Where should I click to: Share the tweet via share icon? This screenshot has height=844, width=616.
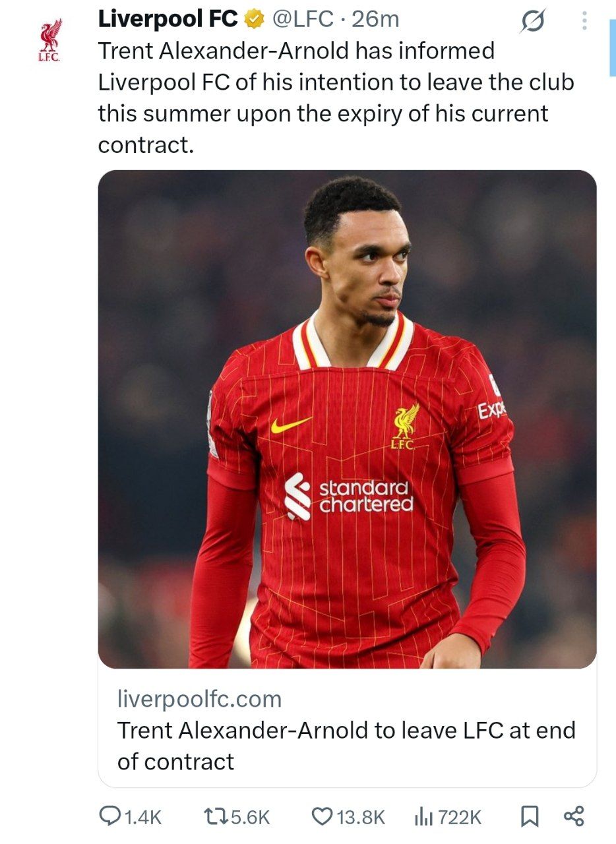[x=574, y=816]
